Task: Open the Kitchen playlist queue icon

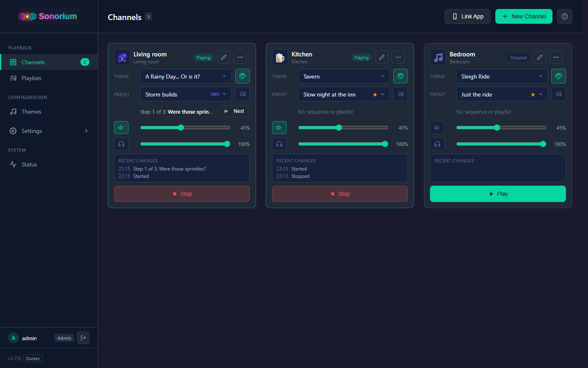Action: tap(401, 94)
